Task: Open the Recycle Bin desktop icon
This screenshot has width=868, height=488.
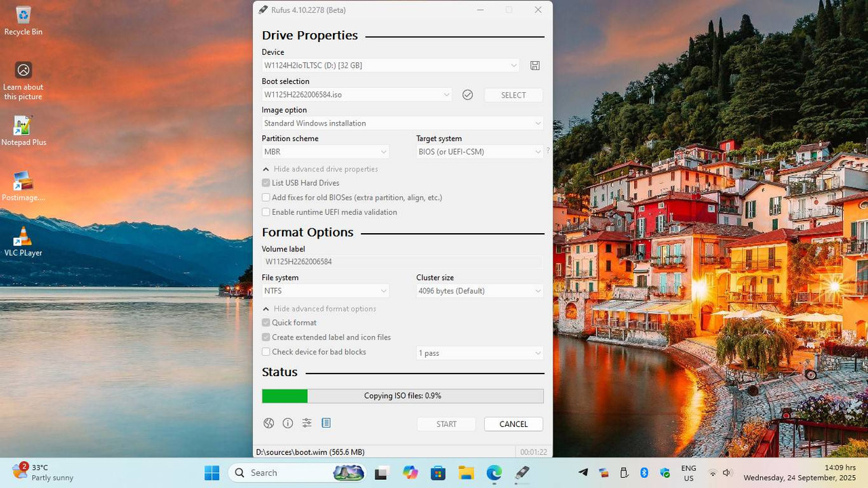Action: point(23,20)
